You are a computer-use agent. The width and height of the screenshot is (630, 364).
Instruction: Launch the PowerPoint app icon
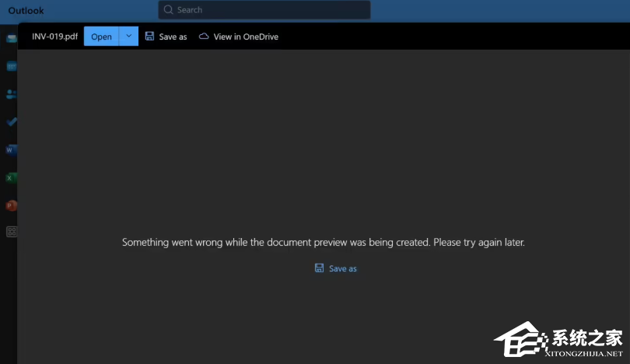point(11,205)
